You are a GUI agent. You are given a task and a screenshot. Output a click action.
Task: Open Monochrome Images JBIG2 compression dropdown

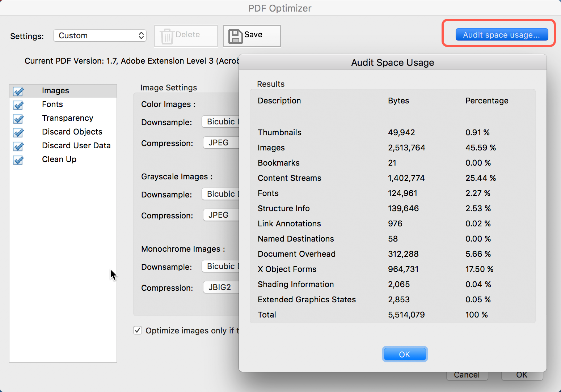pos(221,287)
